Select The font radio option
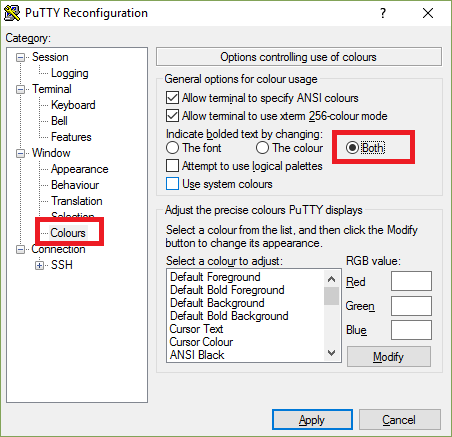This screenshot has height=437, width=452. pos(172,148)
